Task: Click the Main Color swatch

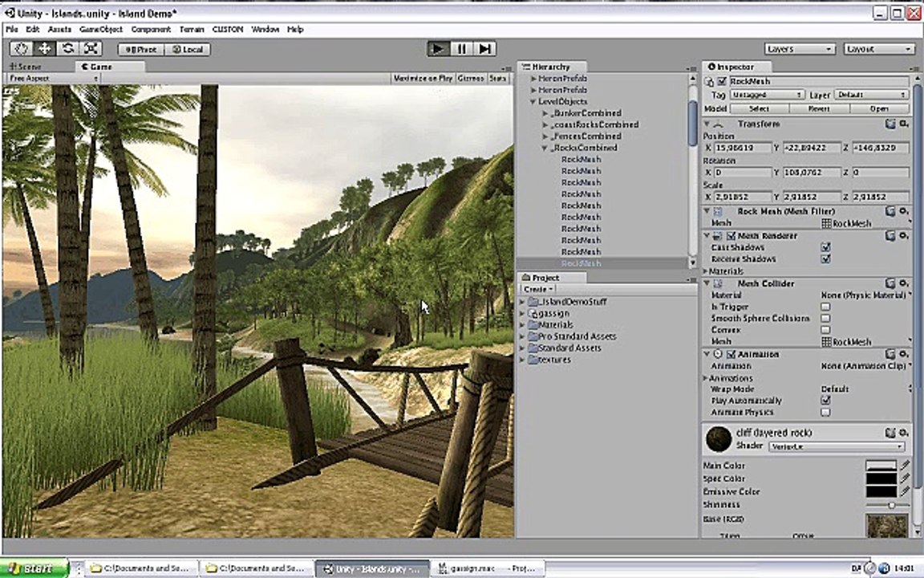Action: tap(881, 466)
